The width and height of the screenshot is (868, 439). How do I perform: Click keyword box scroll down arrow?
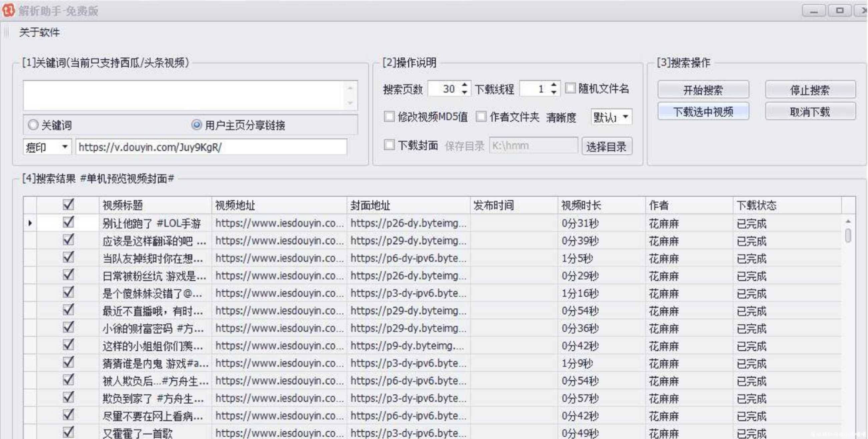click(x=350, y=103)
